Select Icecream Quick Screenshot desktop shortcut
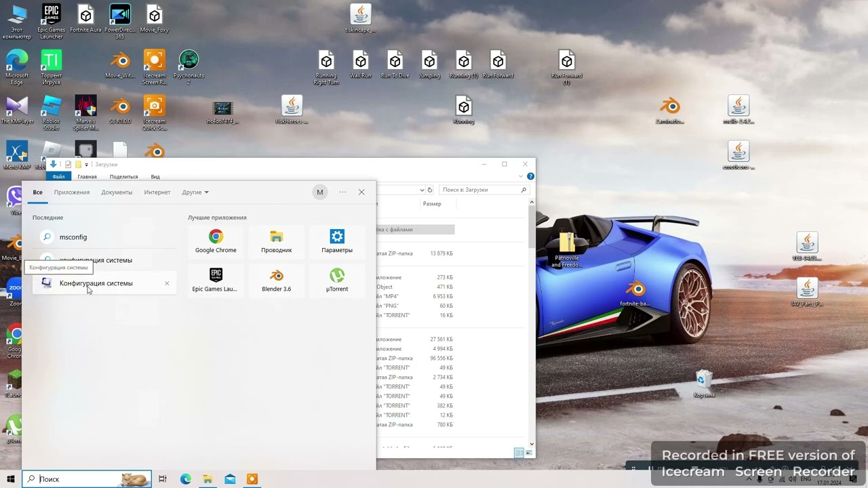Viewport: 868px width, 488px height. (155, 113)
